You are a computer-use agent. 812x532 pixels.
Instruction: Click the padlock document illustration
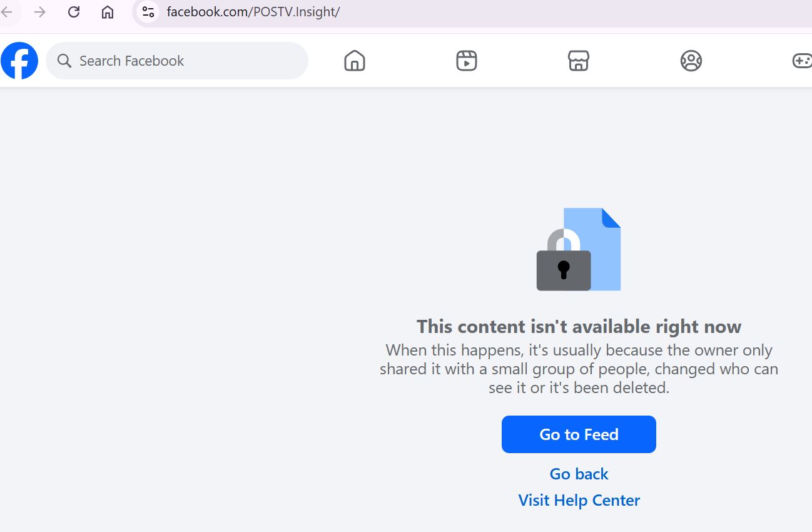(x=579, y=249)
